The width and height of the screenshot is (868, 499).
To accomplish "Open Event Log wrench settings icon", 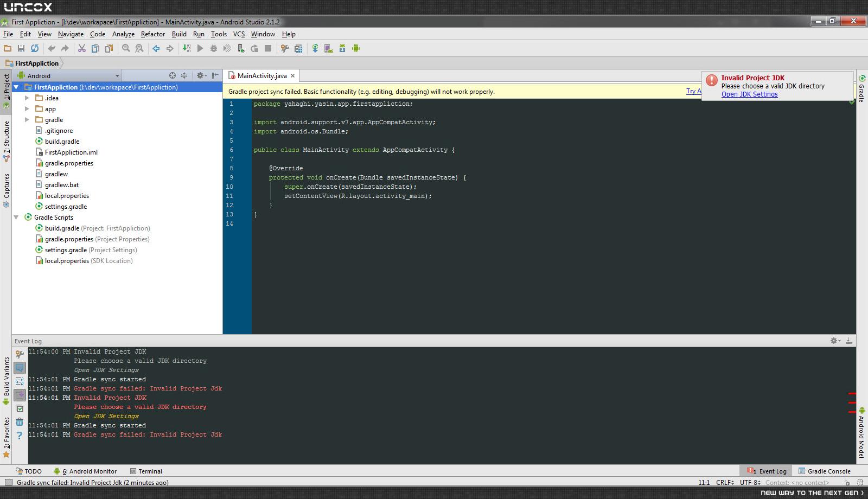I will coord(20,354).
